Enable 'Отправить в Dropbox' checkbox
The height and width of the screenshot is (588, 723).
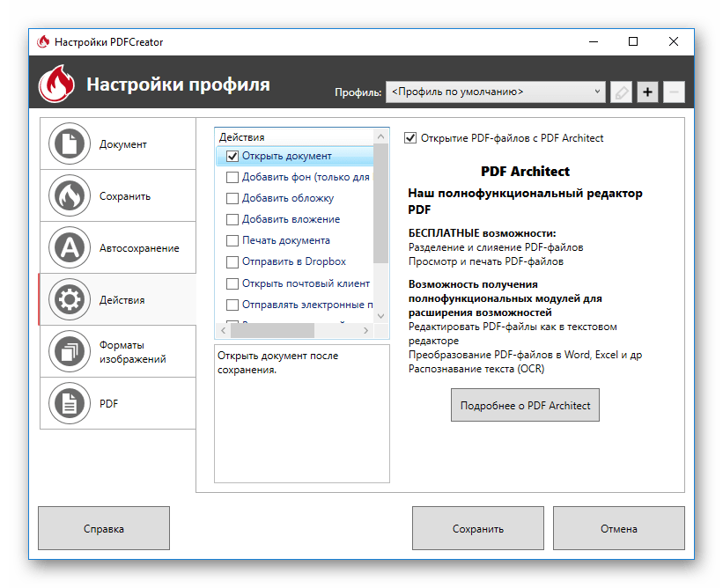[x=232, y=261]
